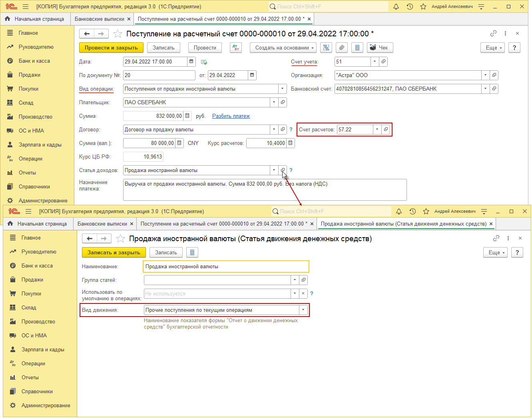Image resolution: width=532 pixels, height=418 pixels.
Task: Show Дт/Кт postings of the document
Action: [236, 48]
